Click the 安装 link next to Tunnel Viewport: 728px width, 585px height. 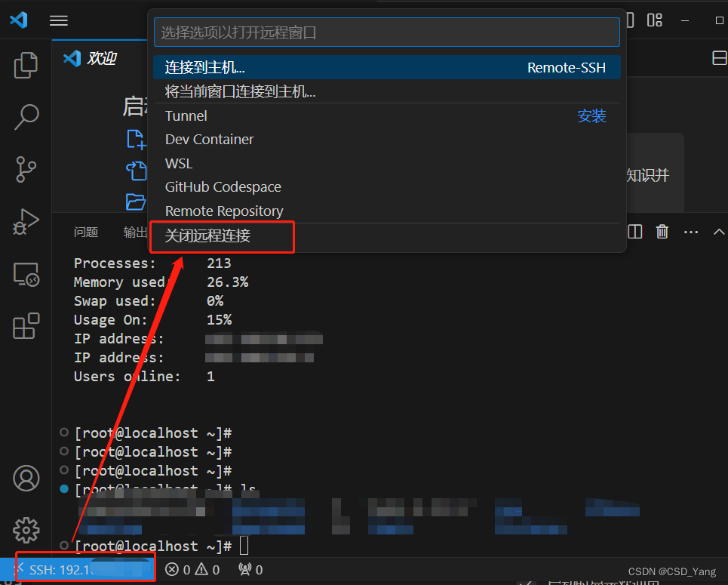[x=591, y=115]
